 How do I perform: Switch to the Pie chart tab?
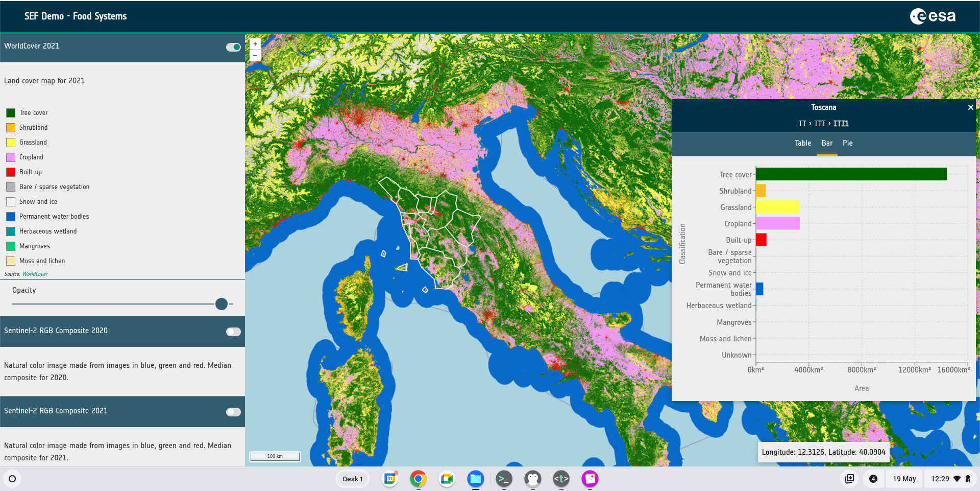coord(847,144)
